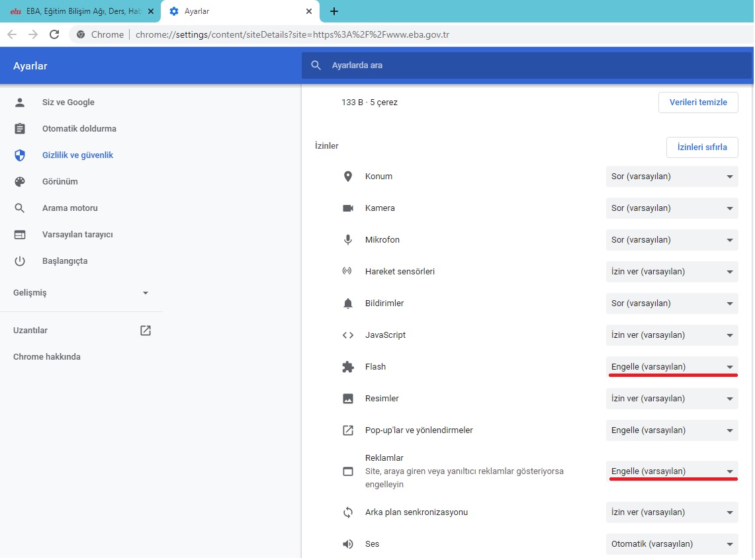
Task: Click the Gizlilik ve güvenlik shield icon
Action: 20,155
